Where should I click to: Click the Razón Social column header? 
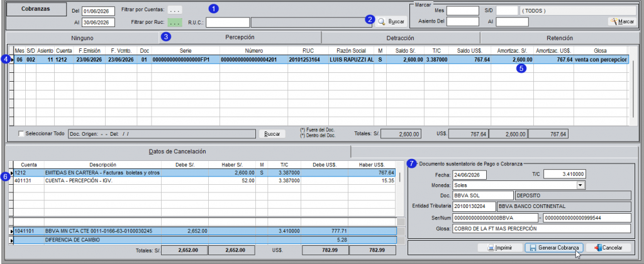click(351, 50)
